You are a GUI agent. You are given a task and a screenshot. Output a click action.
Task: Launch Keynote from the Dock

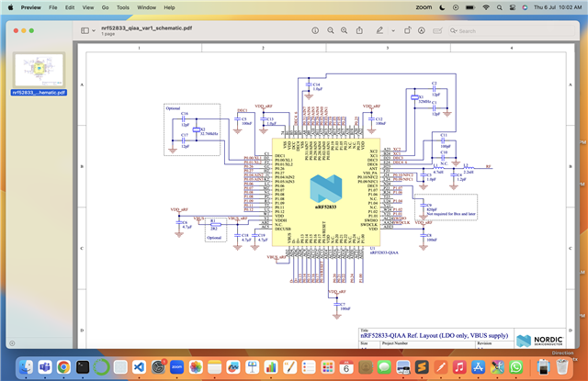tap(253, 367)
